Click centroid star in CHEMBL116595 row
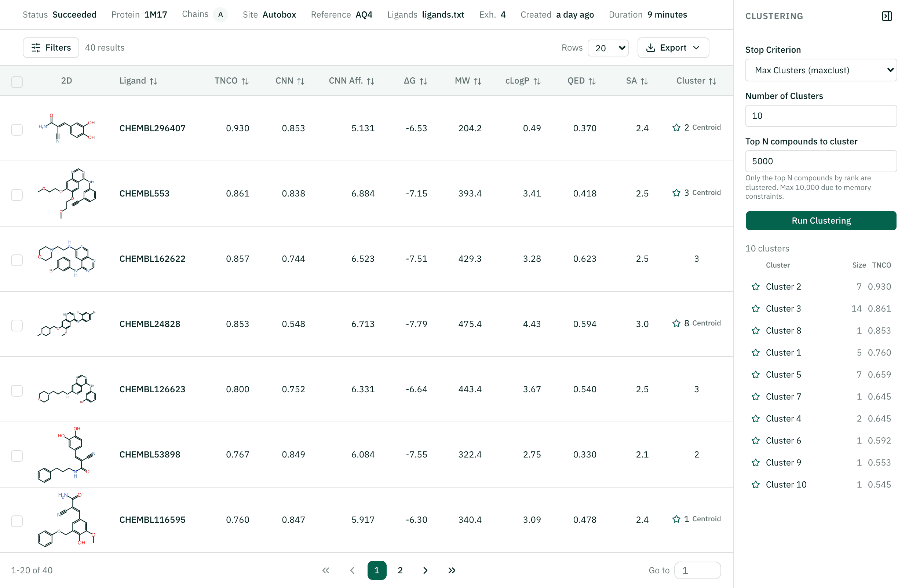Image resolution: width=909 pixels, height=588 pixels. pyautogui.click(x=676, y=519)
